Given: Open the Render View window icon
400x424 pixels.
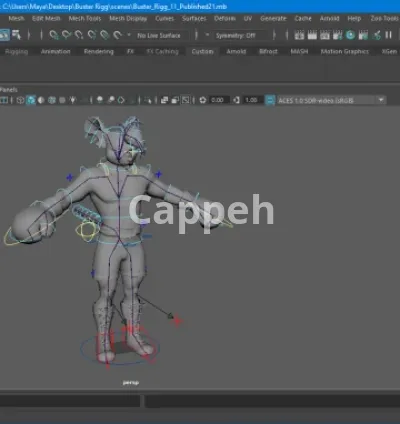Looking at the screenshot, I should click(x=299, y=35).
